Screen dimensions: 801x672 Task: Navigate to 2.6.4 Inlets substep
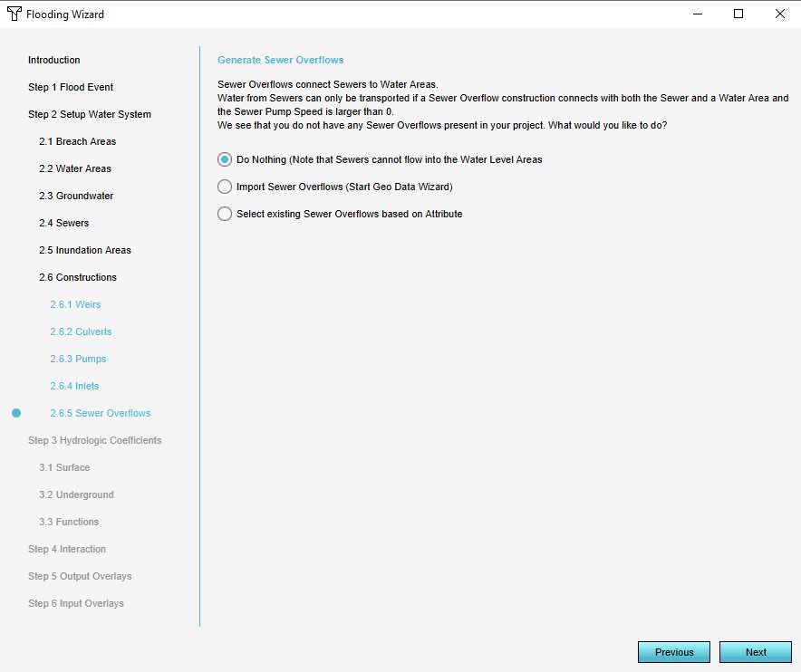coord(74,386)
